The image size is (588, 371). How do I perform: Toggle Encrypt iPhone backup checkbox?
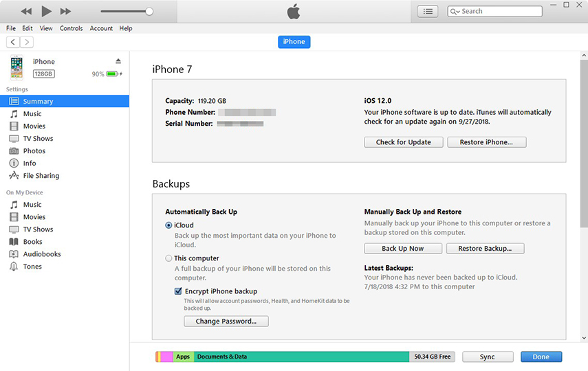tap(178, 291)
